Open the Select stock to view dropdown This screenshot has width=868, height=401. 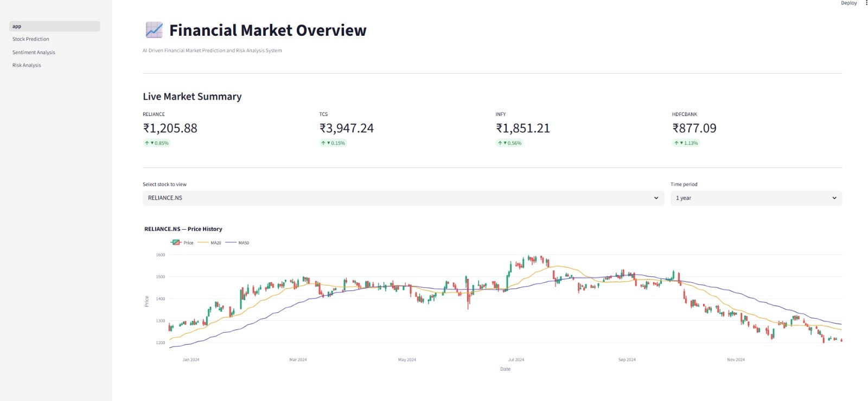pyautogui.click(x=403, y=198)
